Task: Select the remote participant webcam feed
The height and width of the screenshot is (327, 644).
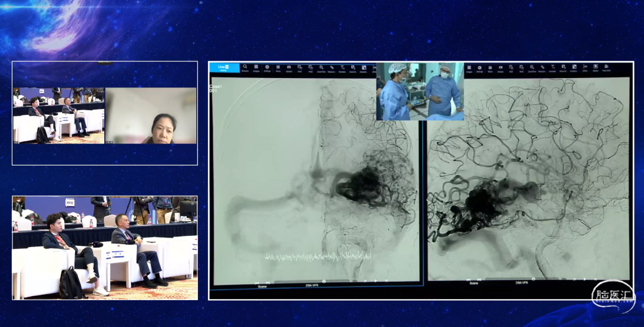Action: (151, 116)
